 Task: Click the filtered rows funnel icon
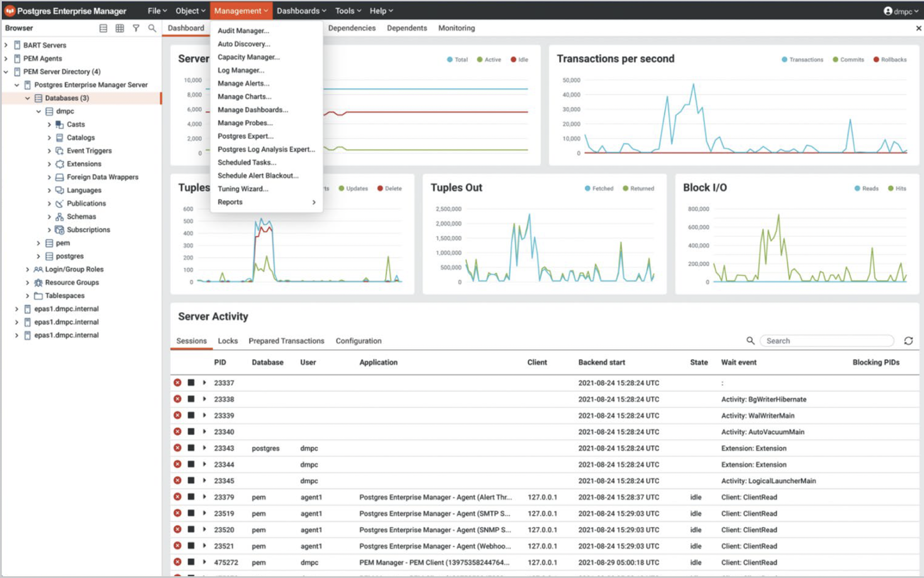[136, 28]
